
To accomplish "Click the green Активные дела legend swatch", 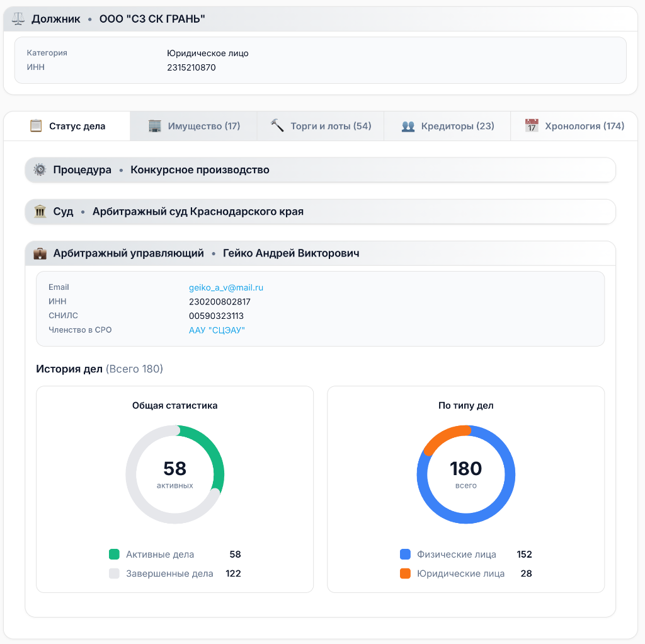I will [x=114, y=555].
